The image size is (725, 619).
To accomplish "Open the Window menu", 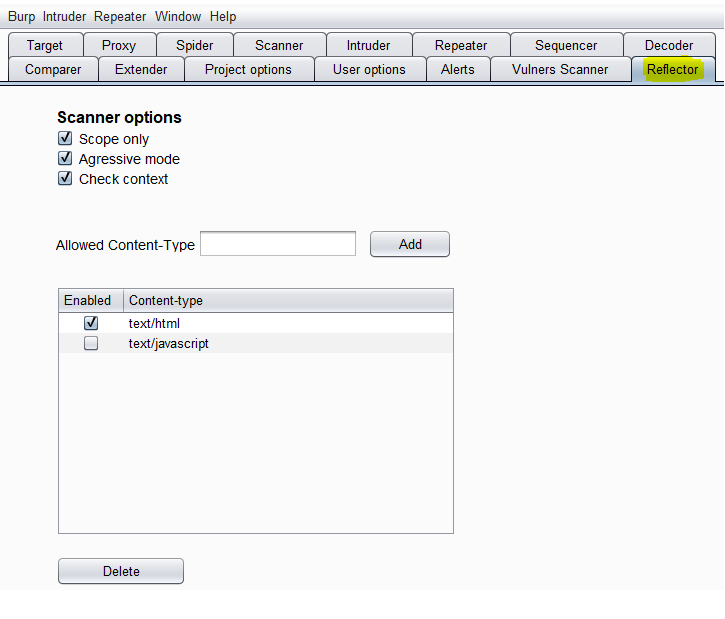I will [178, 17].
